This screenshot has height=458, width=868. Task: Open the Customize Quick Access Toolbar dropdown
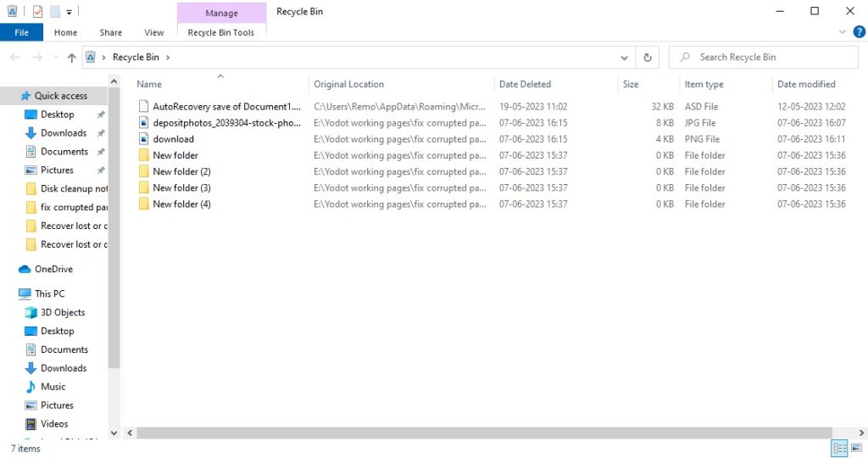[x=70, y=12]
